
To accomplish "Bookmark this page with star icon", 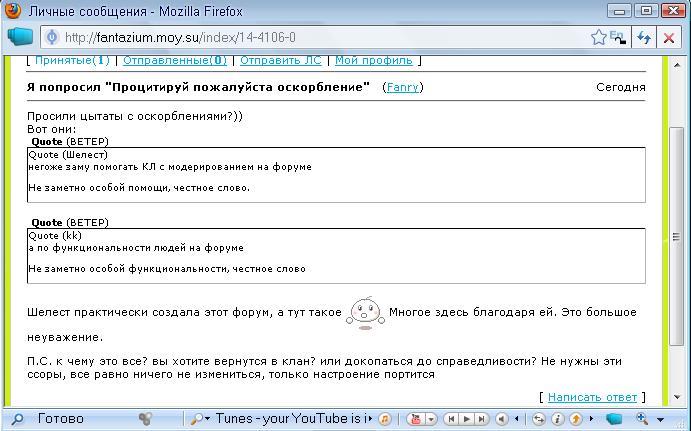I will click(598, 37).
